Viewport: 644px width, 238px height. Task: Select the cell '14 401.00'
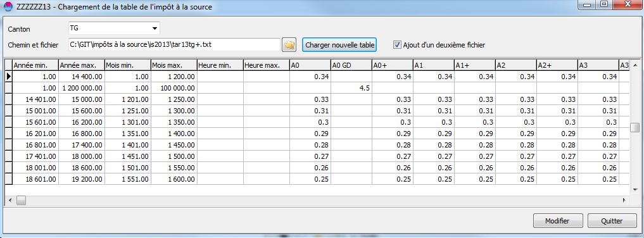pos(35,99)
